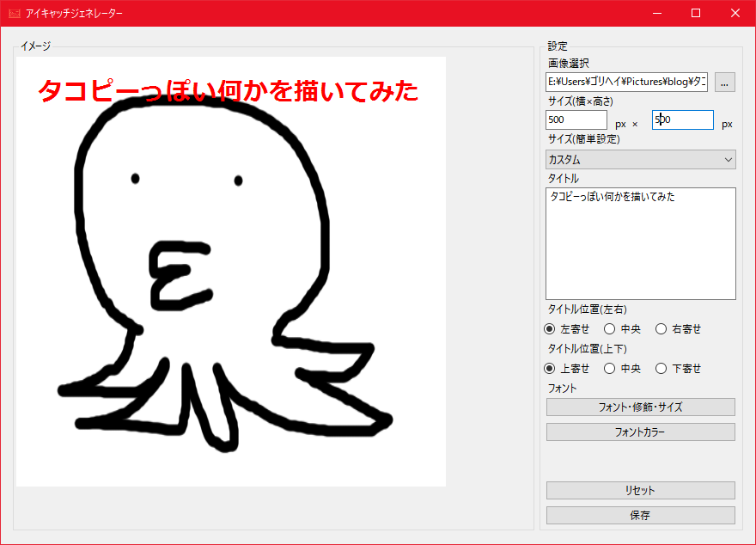Click the red title text on the preview
The height and width of the screenshot is (545, 756).
pyautogui.click(x=228, y=90)
